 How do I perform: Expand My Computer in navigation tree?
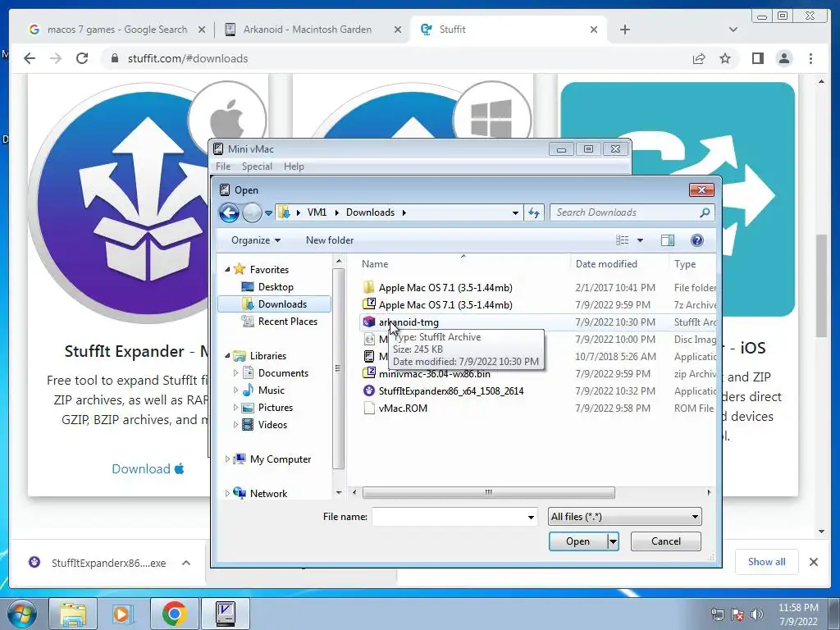227,459
